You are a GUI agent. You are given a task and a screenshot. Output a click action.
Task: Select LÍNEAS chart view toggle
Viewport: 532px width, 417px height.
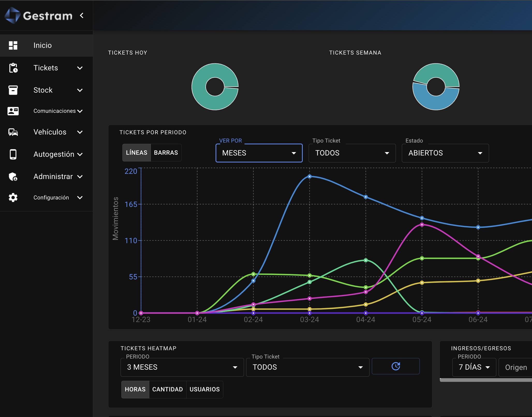[136, 153]
